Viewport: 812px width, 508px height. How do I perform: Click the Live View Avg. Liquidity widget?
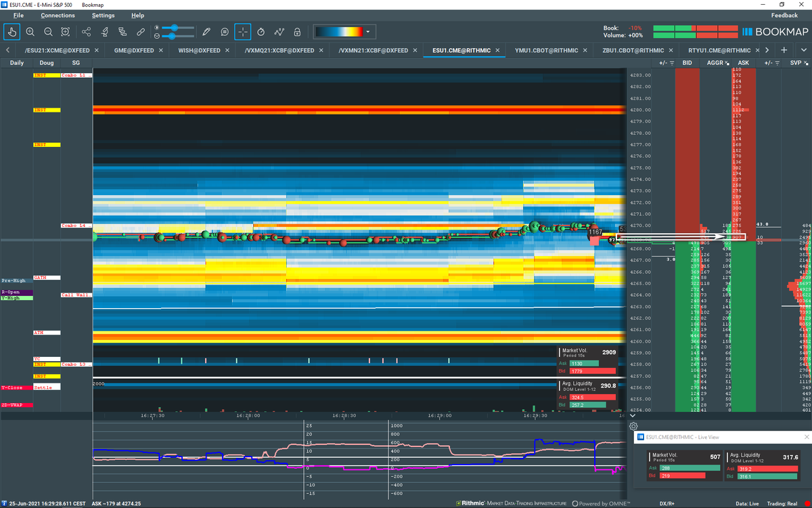coord(762,467)
